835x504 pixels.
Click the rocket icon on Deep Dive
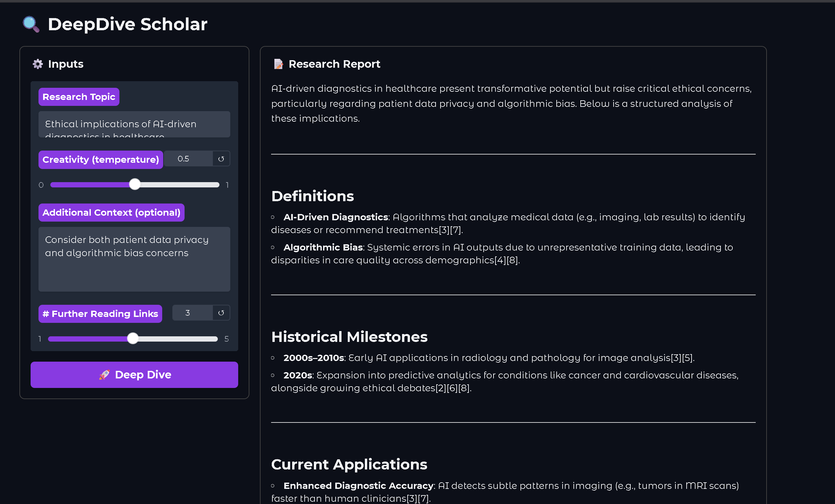pos(104,374)
